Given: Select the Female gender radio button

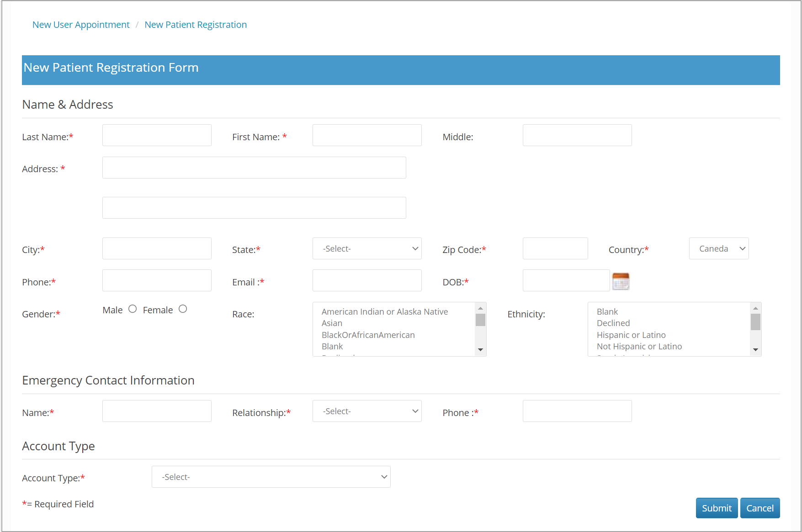Looking at the screenshot, I should 183,309.
